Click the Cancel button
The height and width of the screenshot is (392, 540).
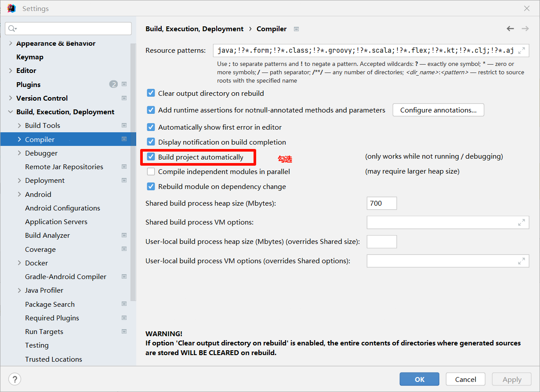[x=465, y=379]
